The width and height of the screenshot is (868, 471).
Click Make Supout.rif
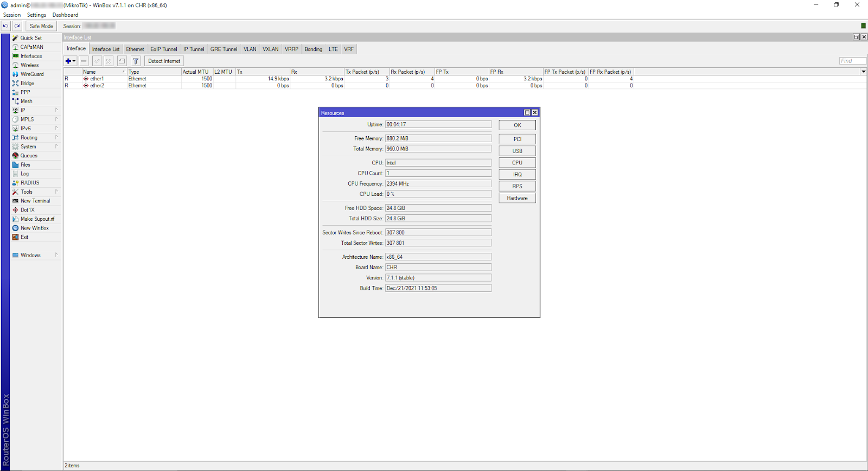37,219
